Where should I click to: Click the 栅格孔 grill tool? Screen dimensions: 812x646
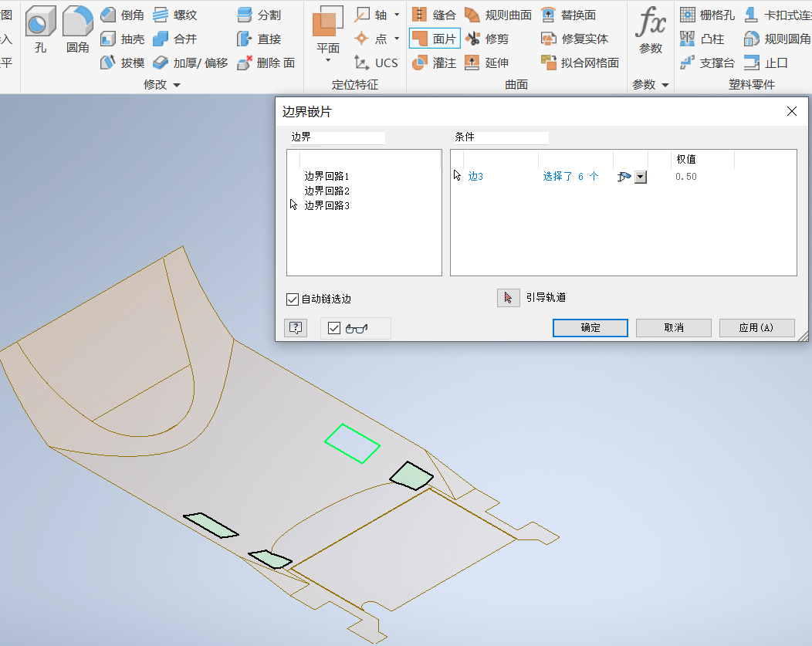coord(707,15)
